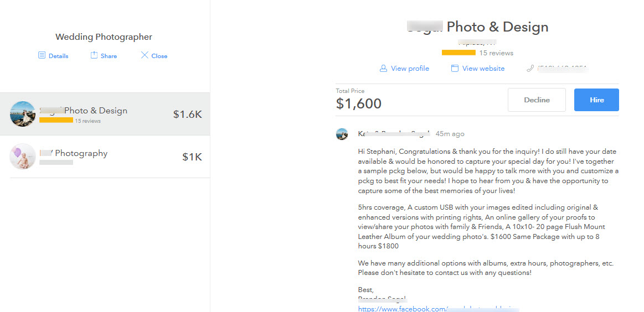Click the Share upload icon
This screenshot has width=644, height=312.
94,55
